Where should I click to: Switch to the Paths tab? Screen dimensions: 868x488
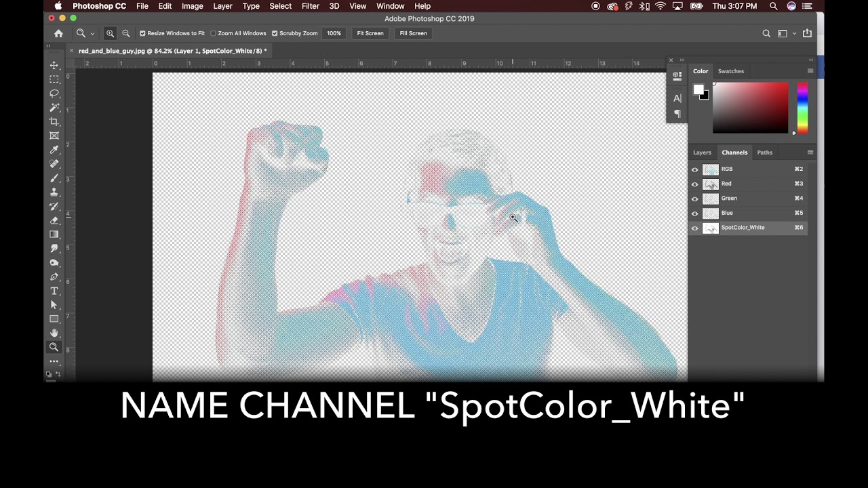pyautogui.click(x=764, y=152)
